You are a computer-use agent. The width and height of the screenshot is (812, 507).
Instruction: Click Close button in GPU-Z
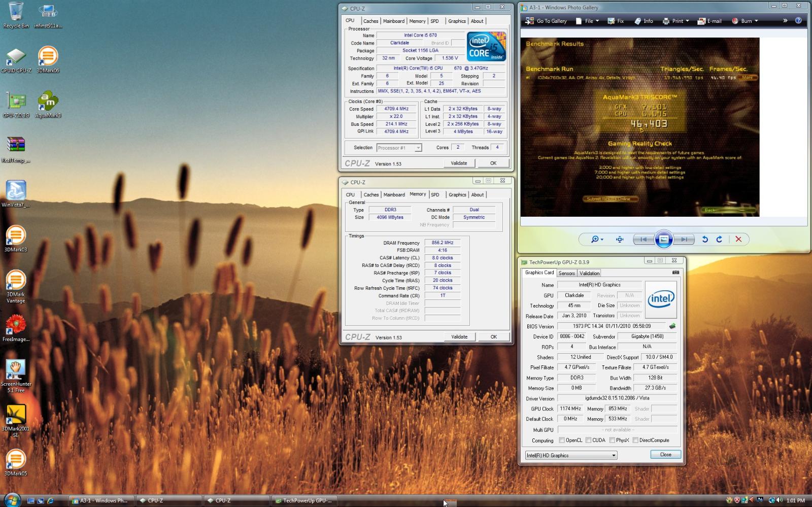point(665,455)
